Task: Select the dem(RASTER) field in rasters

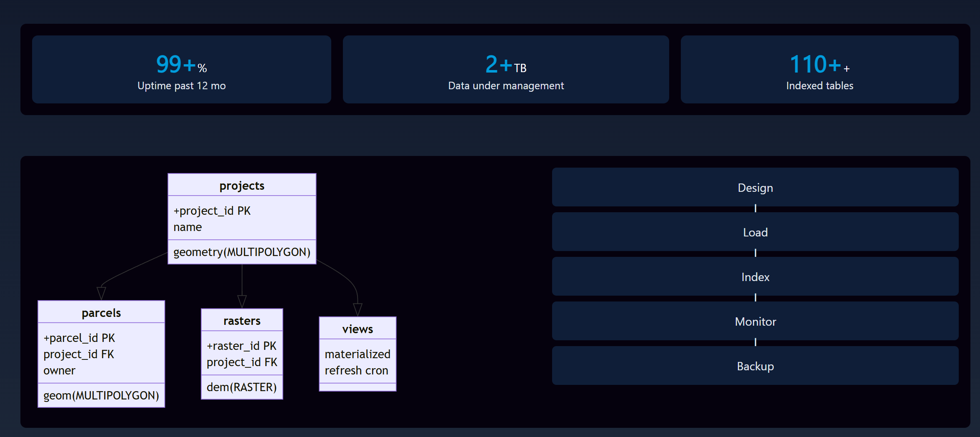Action: (x=242, y=387)
